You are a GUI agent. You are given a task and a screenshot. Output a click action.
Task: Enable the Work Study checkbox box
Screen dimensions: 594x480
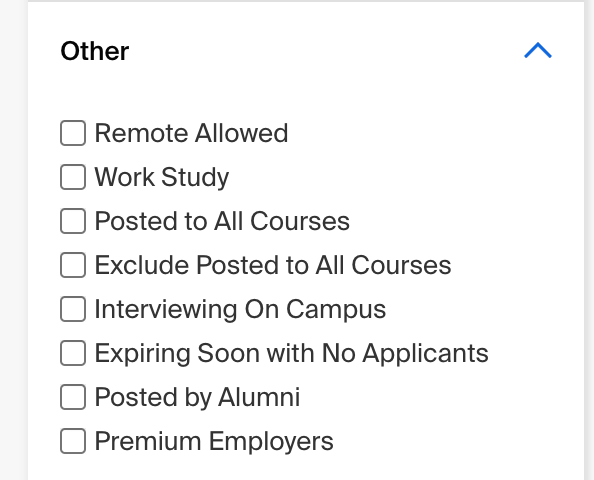click(x=73, y=177)
